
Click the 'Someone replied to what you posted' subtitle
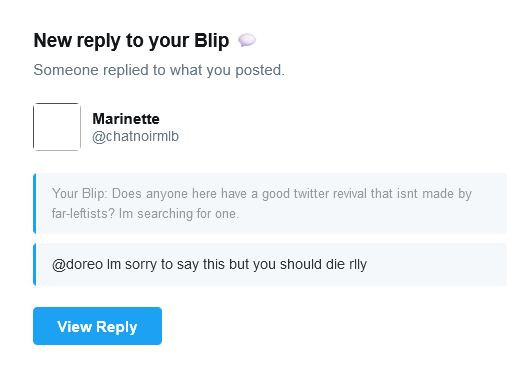pyautogui.click(x=159, y=70)
